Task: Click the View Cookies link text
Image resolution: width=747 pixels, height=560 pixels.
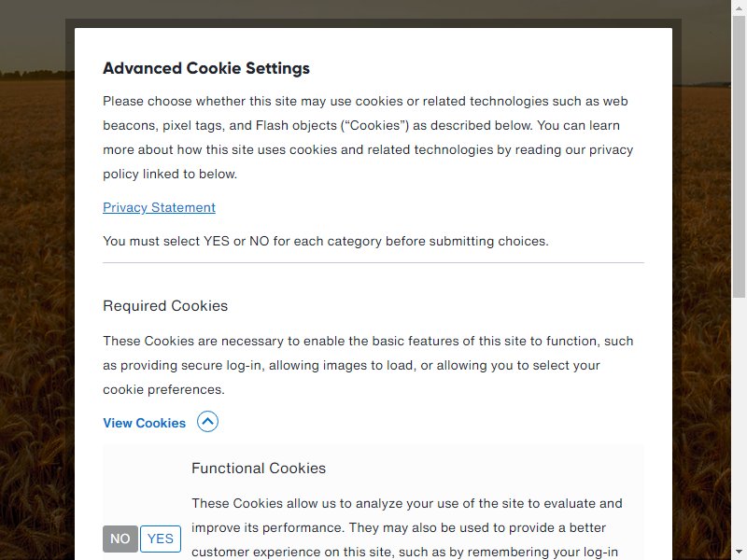Action: (x=145, y=423)
